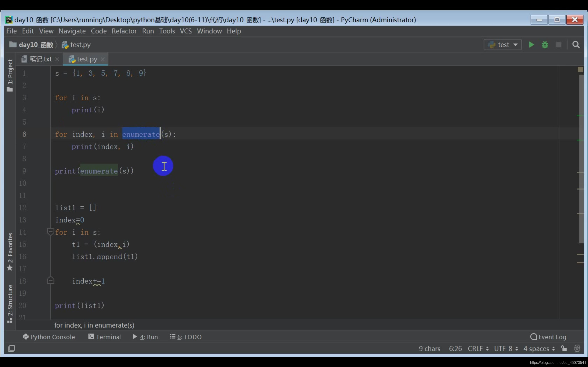Show the Favorites tool window
The width and height of the screenshot is (588, 367).
coord(10,251)
